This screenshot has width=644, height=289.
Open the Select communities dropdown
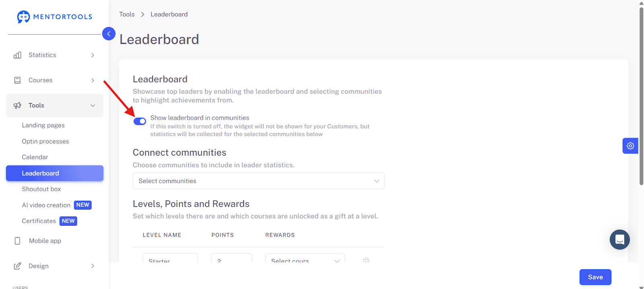point(258,181)
